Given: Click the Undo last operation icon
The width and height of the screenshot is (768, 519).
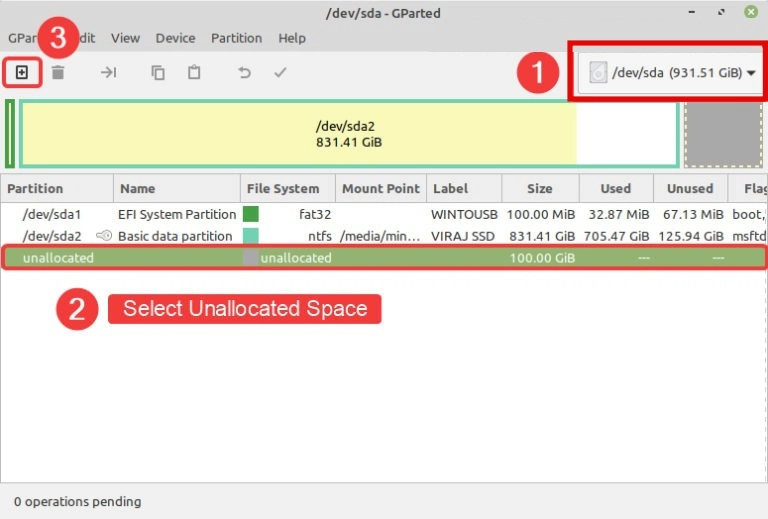Looking at the screenshot, I should [x=244, y=72].
